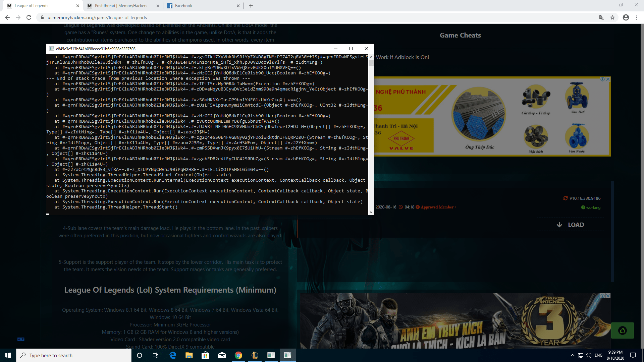Reload the current page
644x362 pixels.
tap(29, 17)
